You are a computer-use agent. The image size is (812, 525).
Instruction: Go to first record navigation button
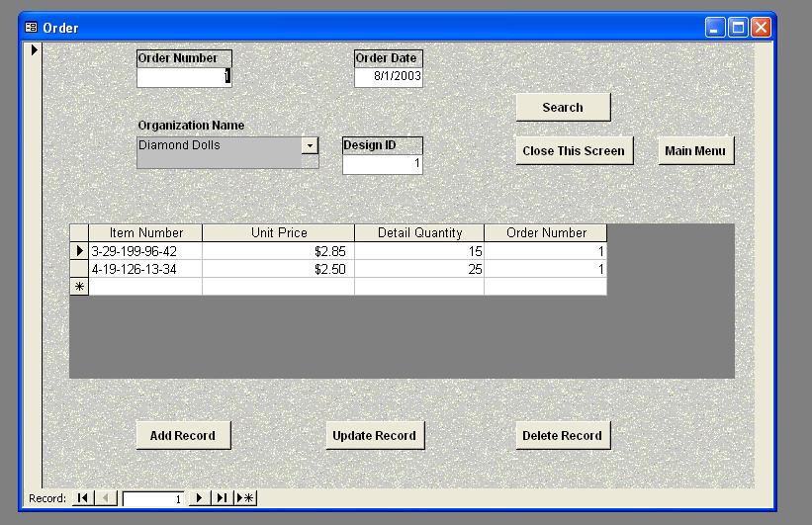pos(83,498)
